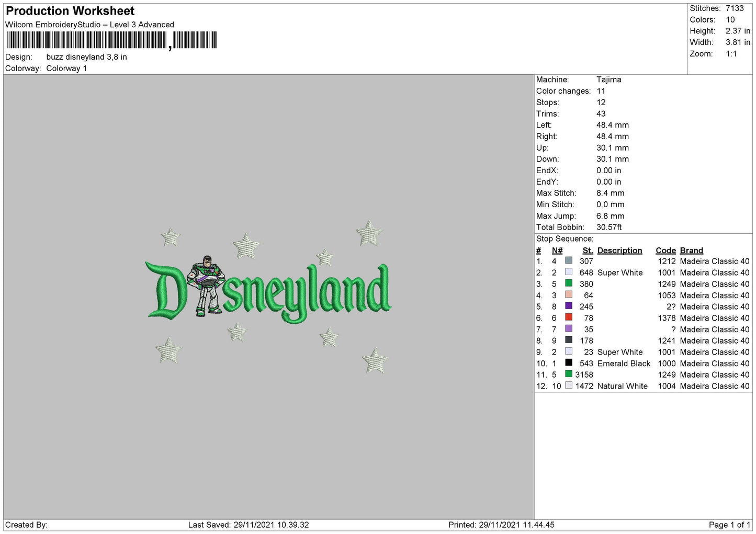Click the Last Saved timestamp 29/11/2021 10.39.32
This screenshot has width=756, height=534.
pos(271,525)
